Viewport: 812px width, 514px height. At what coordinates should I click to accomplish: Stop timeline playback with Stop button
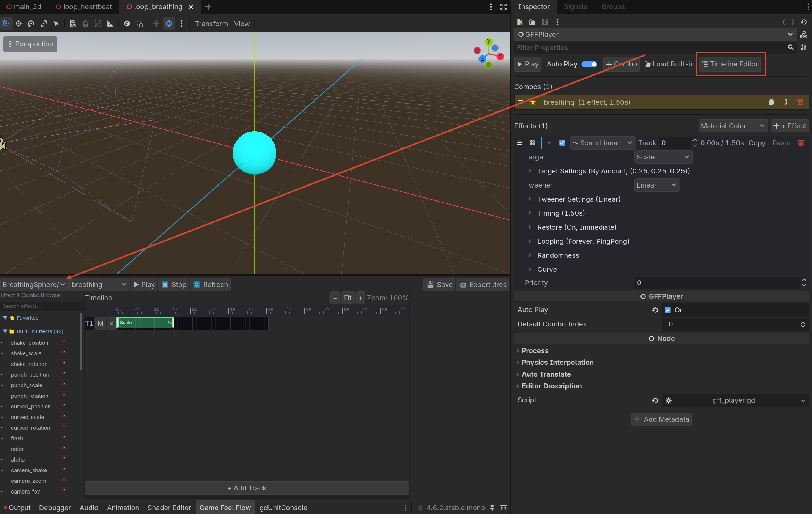(x=174, y=285)
